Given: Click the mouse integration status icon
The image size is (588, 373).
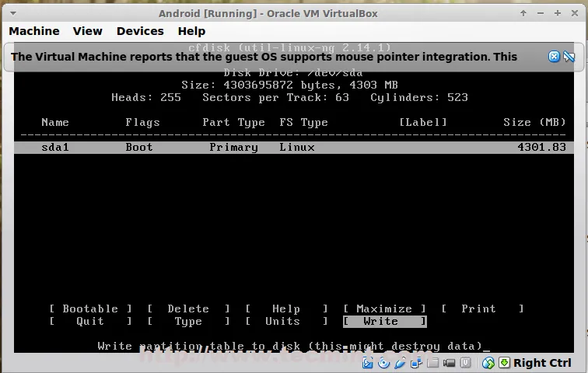Looking at the screenshot, I should tap(488, 363).
